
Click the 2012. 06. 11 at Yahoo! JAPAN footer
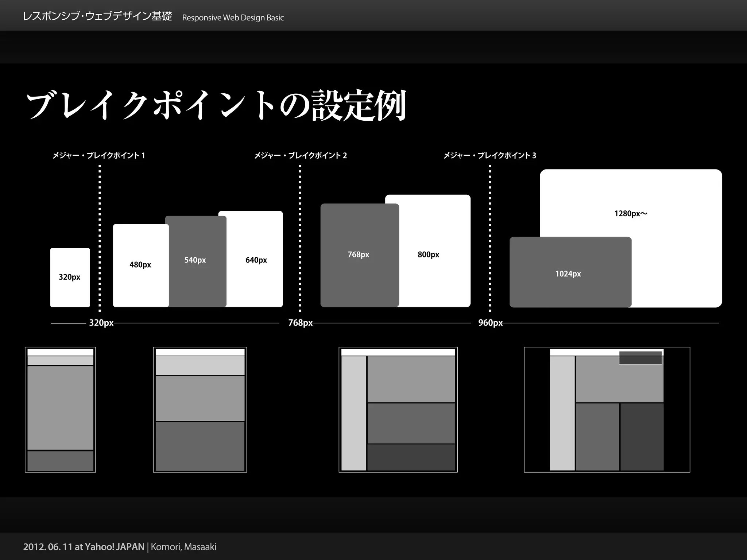click(x=84, y=547)
